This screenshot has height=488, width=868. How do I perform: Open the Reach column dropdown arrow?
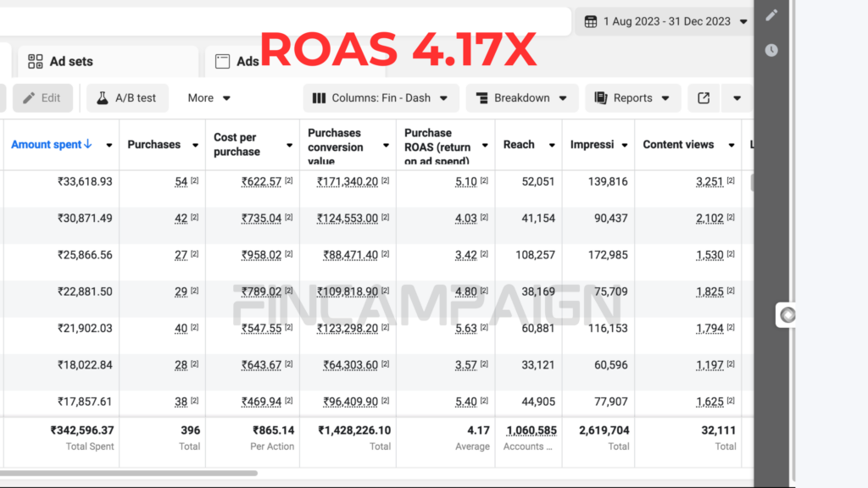pos(551,146)
